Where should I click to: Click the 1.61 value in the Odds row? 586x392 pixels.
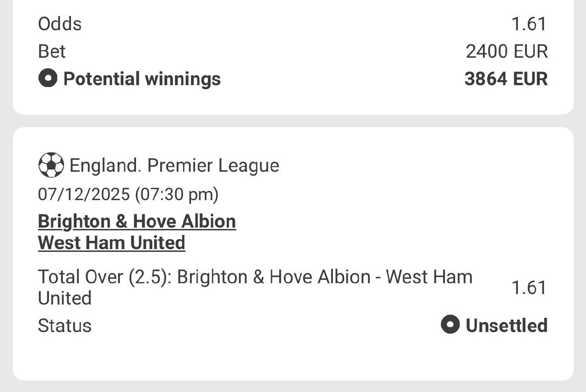529,24
